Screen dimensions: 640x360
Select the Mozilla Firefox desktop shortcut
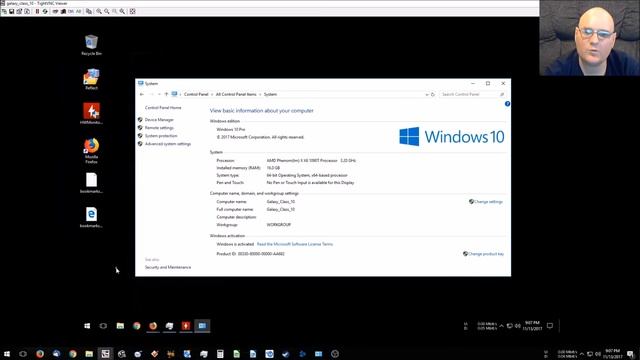(91, 151)
